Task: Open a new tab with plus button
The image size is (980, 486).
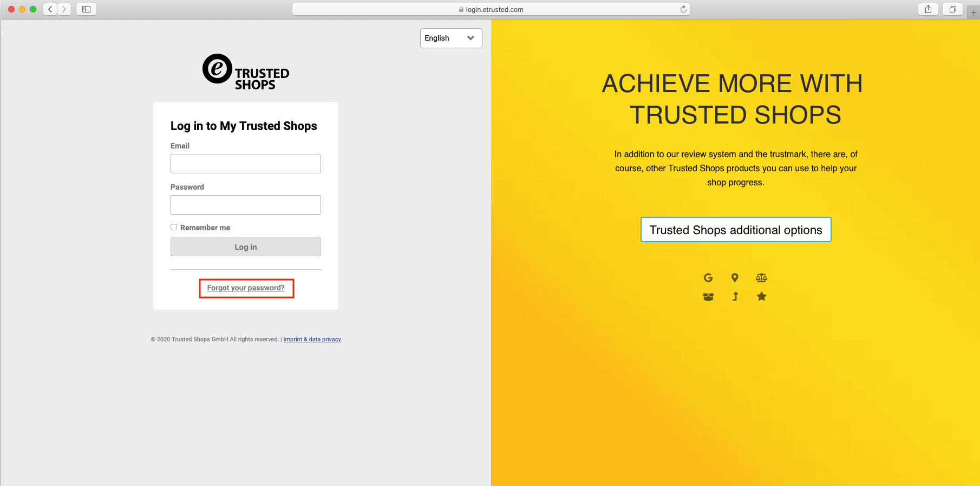Action: pos(974,12)
